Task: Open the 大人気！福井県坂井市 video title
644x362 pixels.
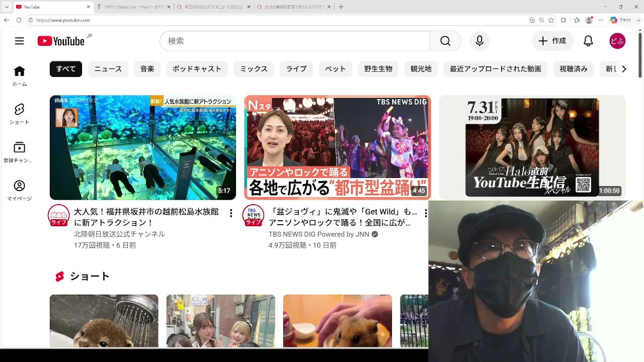Action: pyautogui.click(x=146, y=217)
